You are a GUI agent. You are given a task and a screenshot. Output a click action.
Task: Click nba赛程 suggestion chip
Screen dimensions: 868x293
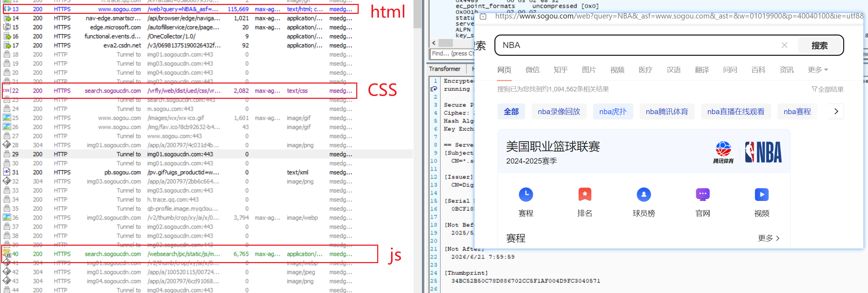(x=797, y=112)
